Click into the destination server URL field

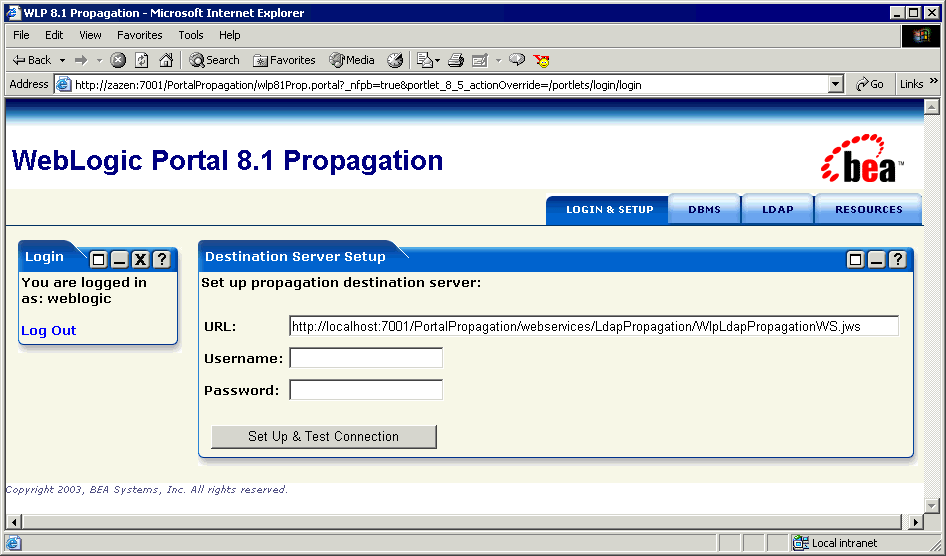pyautogui.click(x=594, y=326)
